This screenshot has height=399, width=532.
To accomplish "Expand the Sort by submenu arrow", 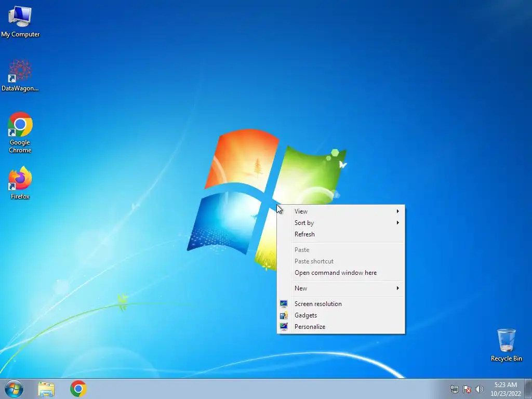I will pyautogui.click(x=397, y=223).
